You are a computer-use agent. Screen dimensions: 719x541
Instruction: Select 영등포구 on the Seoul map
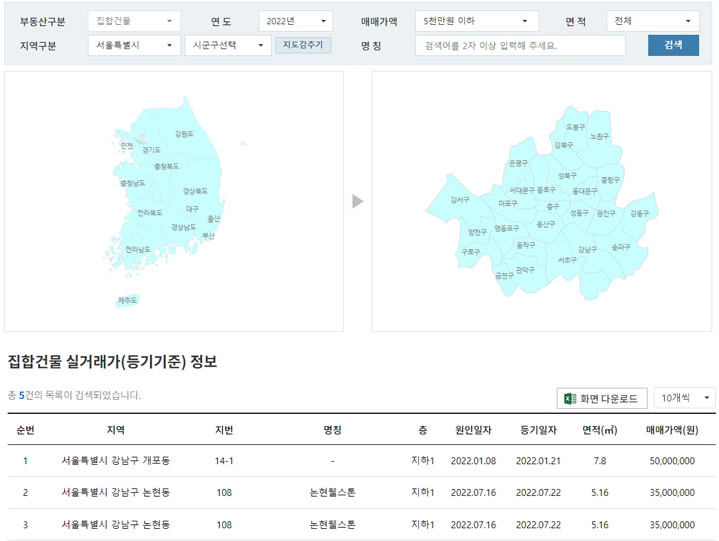(x=507, y=228)
